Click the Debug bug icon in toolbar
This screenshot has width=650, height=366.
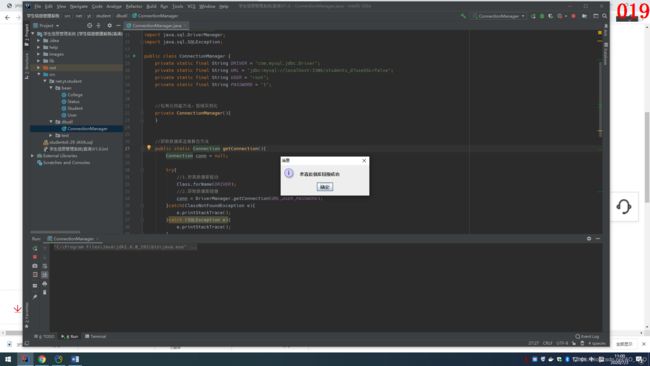tap(542, 16)
